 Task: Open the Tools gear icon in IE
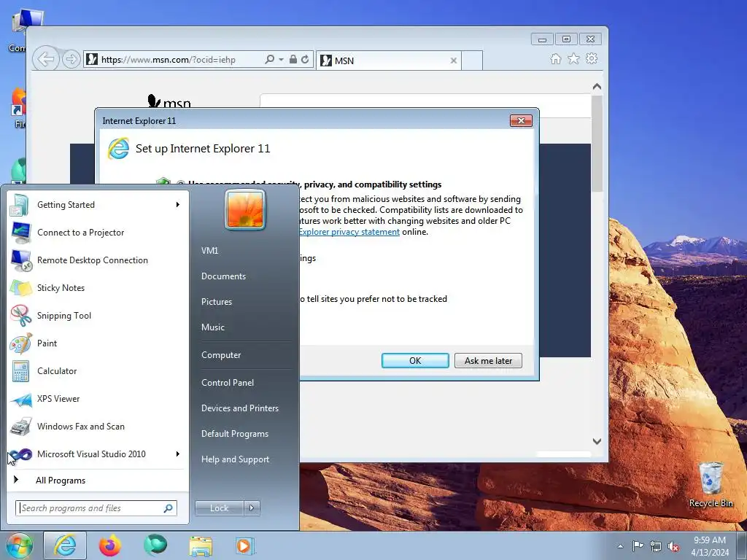pos(592,59)
